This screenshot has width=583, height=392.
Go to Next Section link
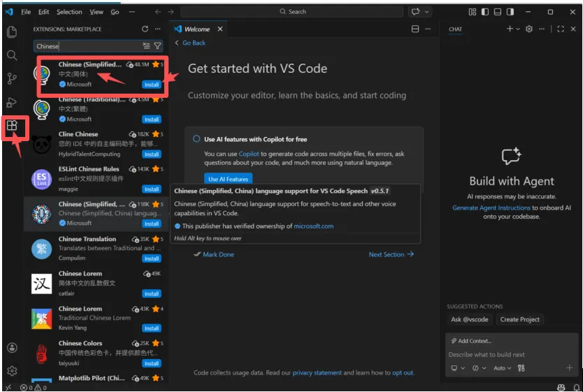391,254
